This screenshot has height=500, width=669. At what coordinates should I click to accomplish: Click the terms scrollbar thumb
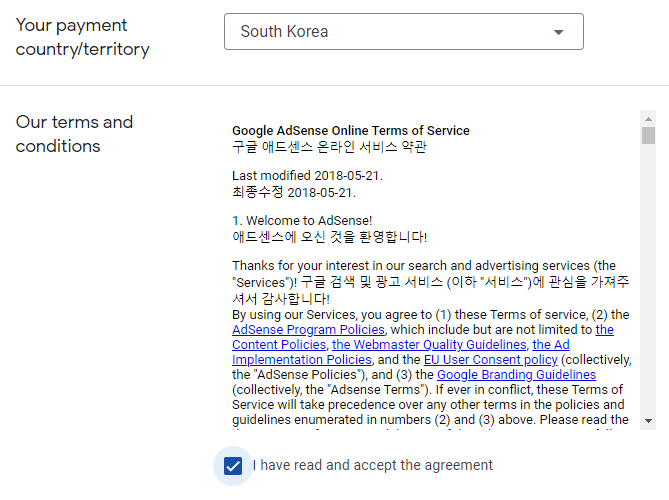pos(649,136)
